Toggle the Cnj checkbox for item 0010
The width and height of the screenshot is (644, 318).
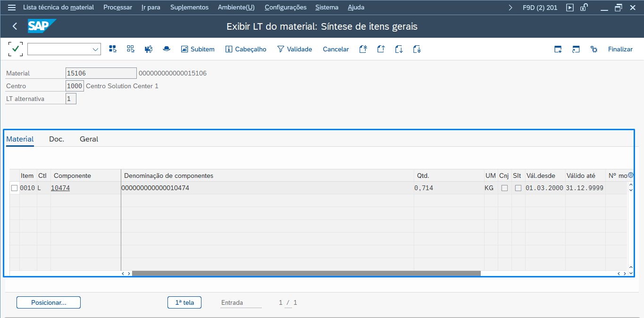coord(504,188)
